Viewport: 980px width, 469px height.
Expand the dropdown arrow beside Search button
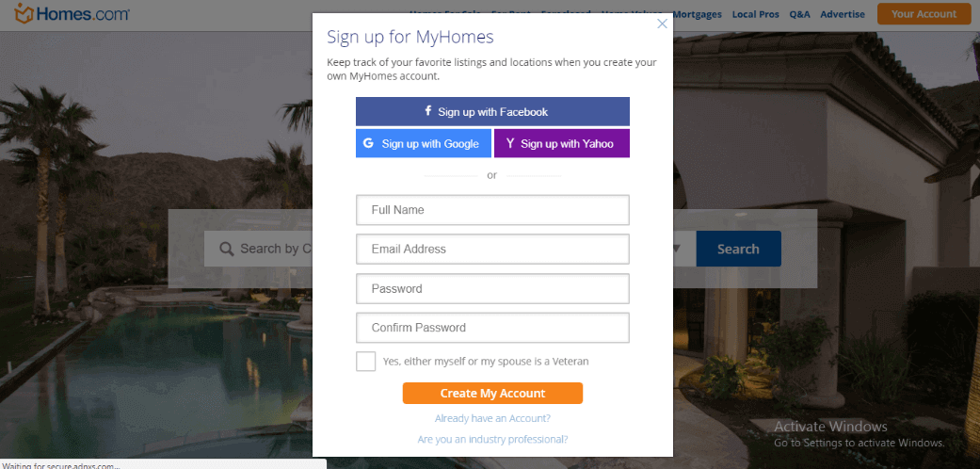tap(677, 249)
